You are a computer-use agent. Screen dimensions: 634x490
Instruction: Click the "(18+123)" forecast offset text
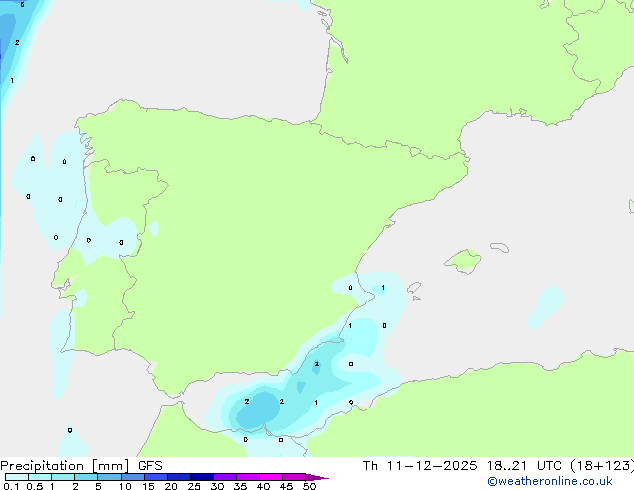602,466
